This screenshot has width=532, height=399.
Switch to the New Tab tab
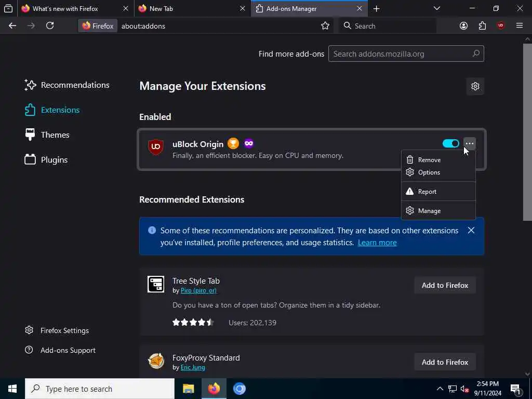point(192,8)
